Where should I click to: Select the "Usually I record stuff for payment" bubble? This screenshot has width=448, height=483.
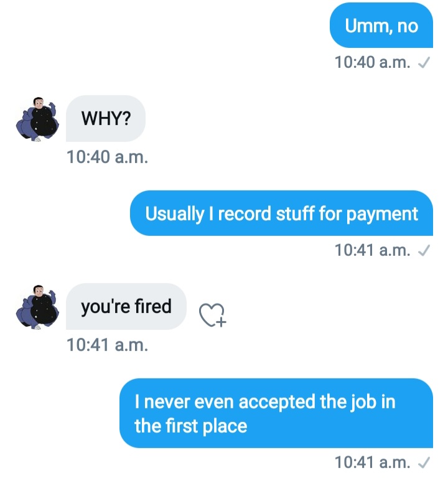click(x=281, y=213)
